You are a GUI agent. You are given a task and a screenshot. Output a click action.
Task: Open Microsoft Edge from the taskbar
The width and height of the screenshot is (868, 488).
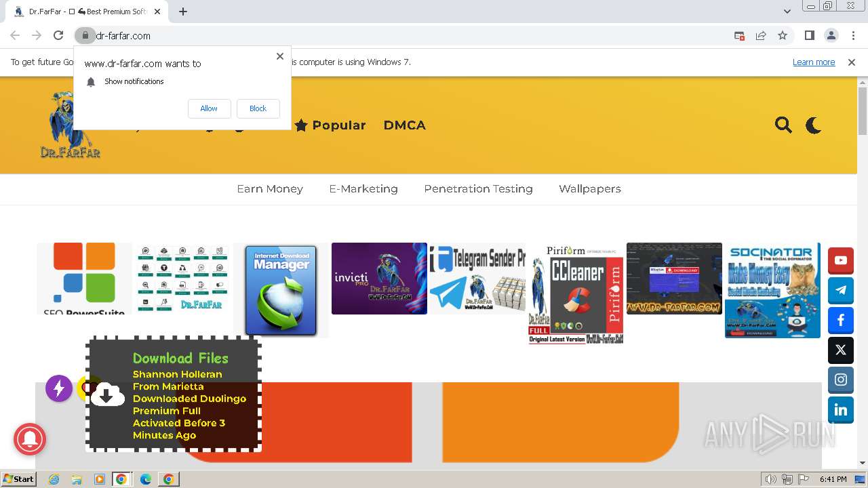click(145, 479)
